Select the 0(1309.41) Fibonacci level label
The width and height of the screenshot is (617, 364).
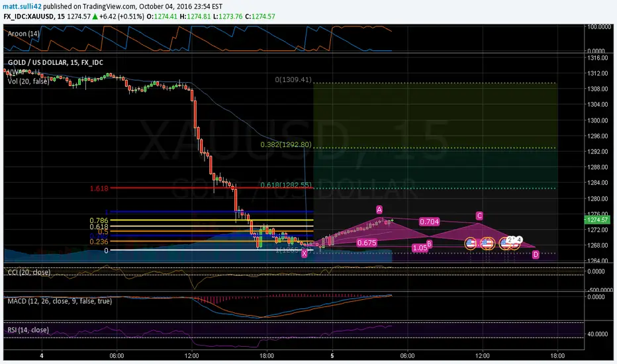pos(293,80)
